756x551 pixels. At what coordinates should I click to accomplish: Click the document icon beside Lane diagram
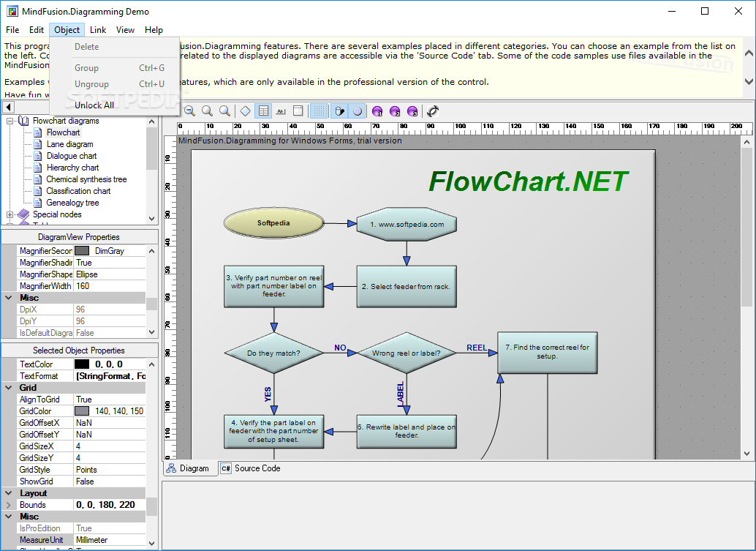click(x=37, y=143)
